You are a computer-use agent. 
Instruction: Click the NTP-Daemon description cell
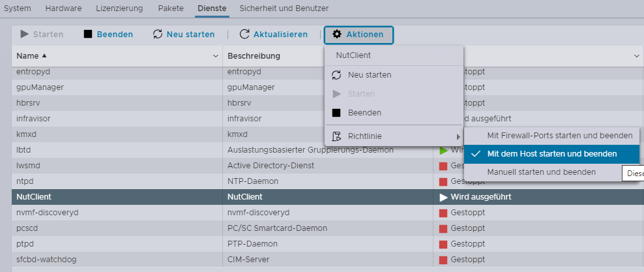point(253,181)
